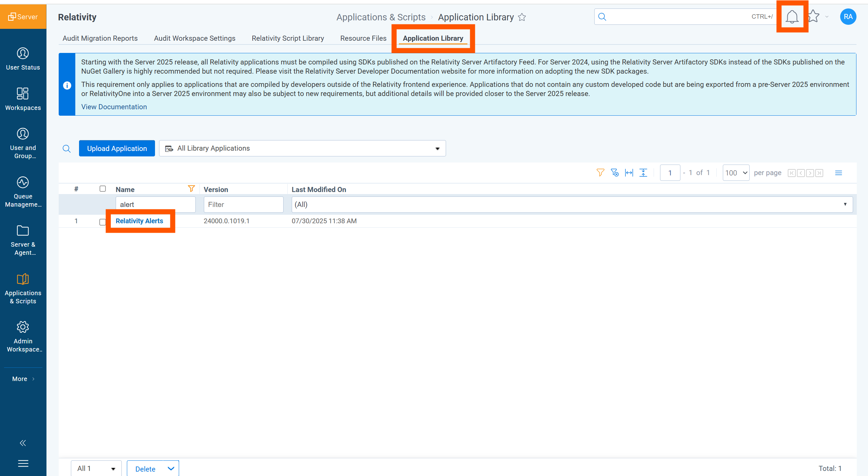
Task: Open Admin Workspace settings gear icon
Action: [23, 327]
